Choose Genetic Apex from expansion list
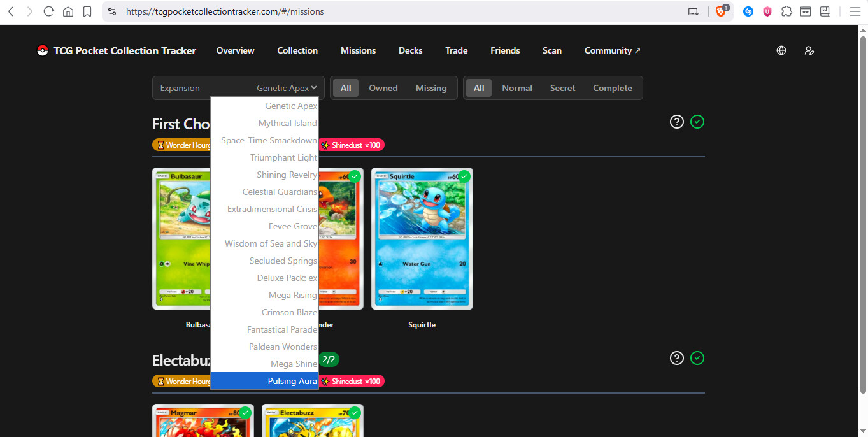The height and width of the screenshot is (437, 868). (x=265, y=106)
